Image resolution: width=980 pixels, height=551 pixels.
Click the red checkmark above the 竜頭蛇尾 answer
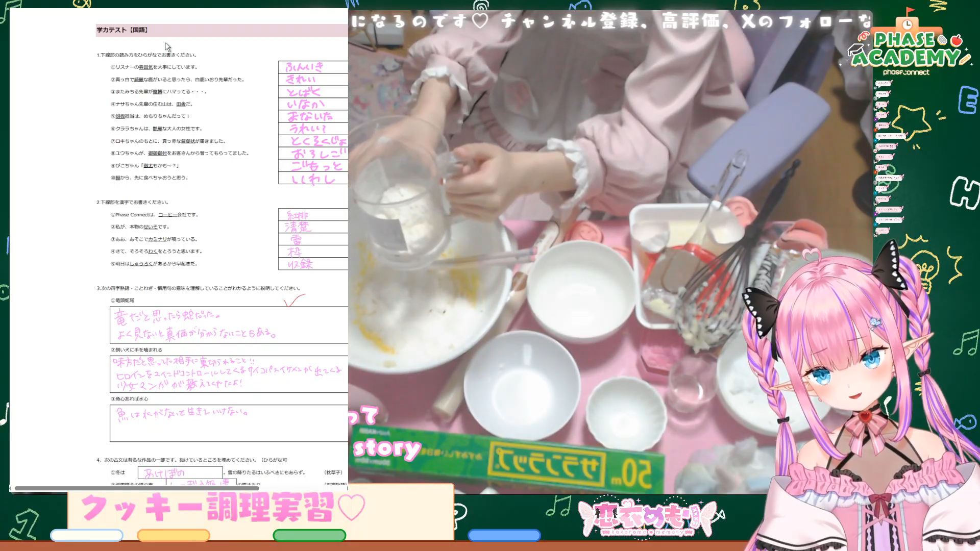point(294,300)
